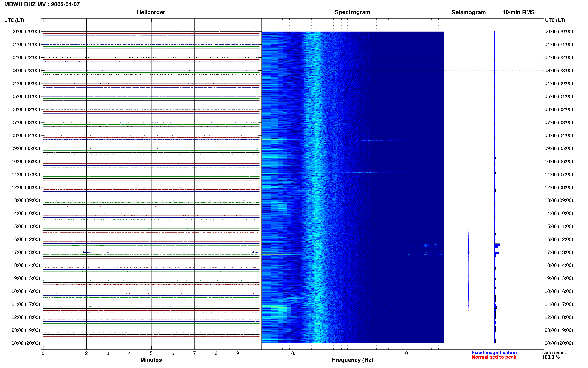The height and width of the screenshot is (368, 588).
Task: Click the 10 tick label on the frequency axis
Action: tap(405, 353)
